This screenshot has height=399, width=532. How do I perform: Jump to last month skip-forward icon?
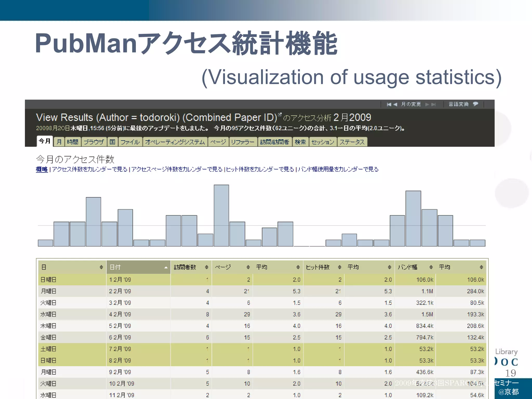433,104
